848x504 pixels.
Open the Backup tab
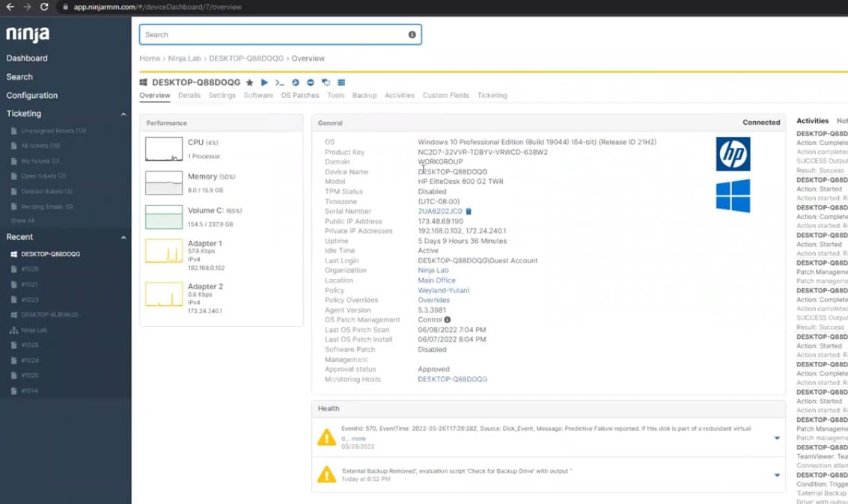point(364,96)
